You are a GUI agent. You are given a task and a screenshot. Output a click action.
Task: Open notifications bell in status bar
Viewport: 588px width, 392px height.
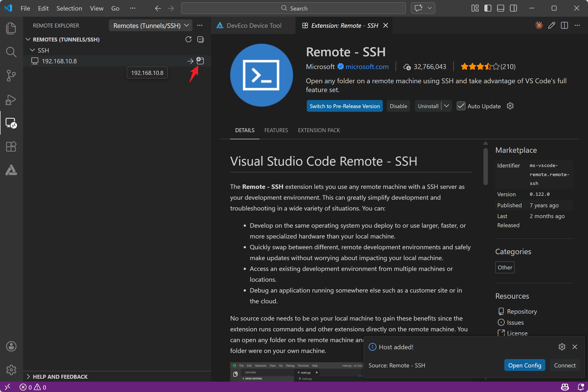pyautogui.click(x=581, y=387)
